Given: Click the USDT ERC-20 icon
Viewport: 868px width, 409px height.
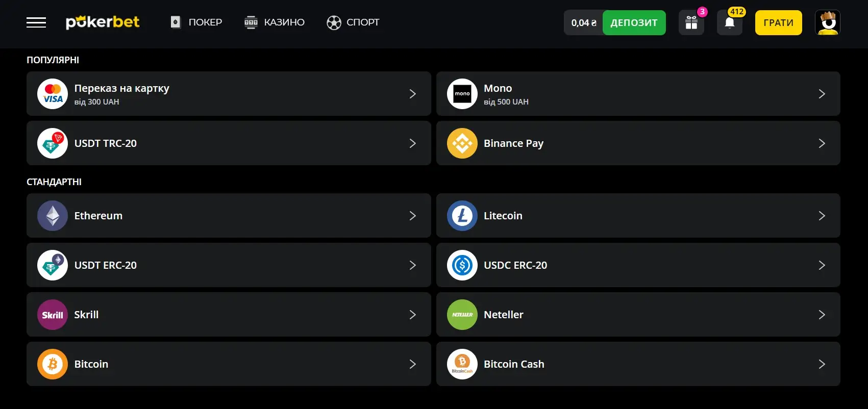Looking at the screenshot, I should coord(53,265).
